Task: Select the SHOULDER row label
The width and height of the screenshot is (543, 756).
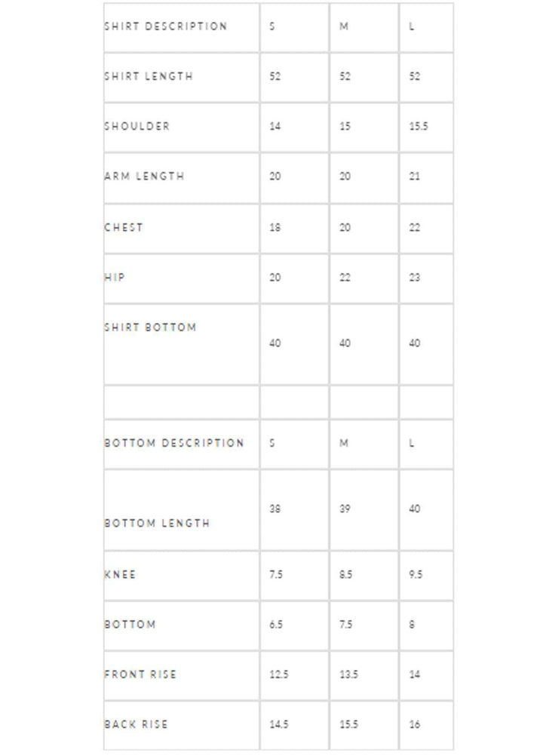Action: [x=137, y=126]
